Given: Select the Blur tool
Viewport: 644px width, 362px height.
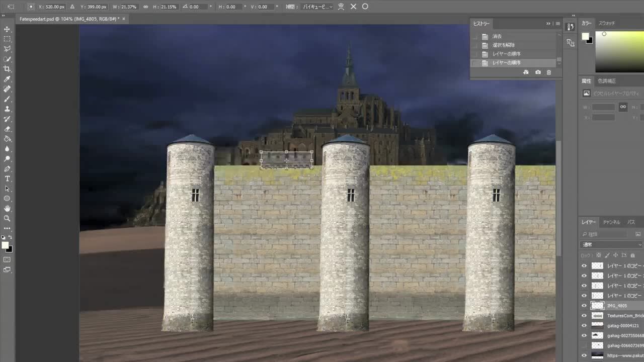Looking at the screenshot, I should (7, 149).
